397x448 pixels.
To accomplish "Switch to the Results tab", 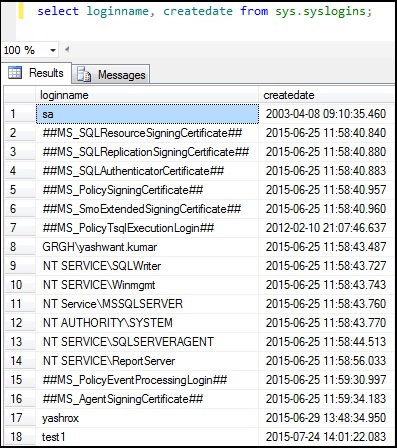I will click(x=36, y=73).
